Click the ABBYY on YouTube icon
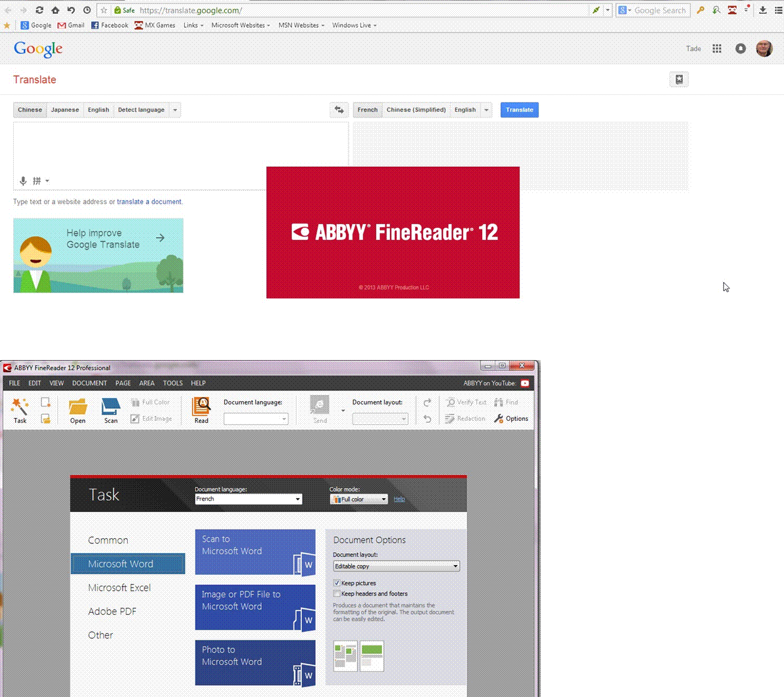This screenshot has width=784, height=697. 525,383
